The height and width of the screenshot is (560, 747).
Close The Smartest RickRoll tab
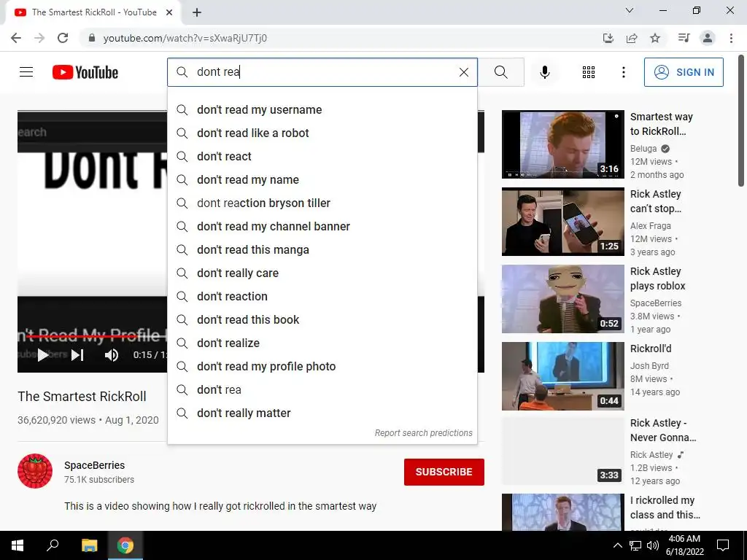coord(169,12)
